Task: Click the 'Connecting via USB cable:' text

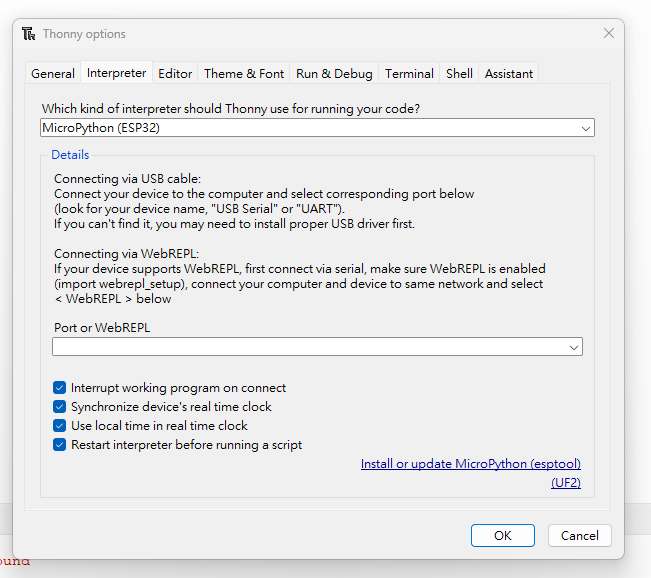Action: (x=127, y=179)
